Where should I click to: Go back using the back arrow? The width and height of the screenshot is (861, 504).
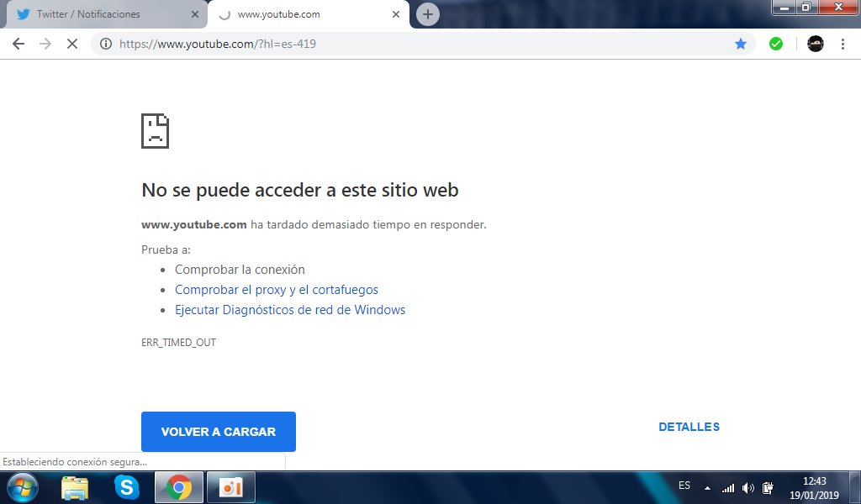(x=18, y=44)
